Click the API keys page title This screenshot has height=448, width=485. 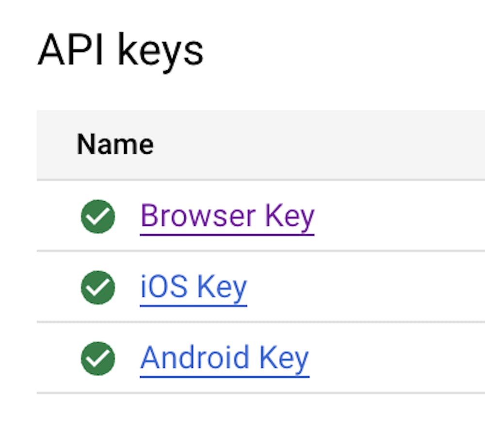click(x=121, y=48)
